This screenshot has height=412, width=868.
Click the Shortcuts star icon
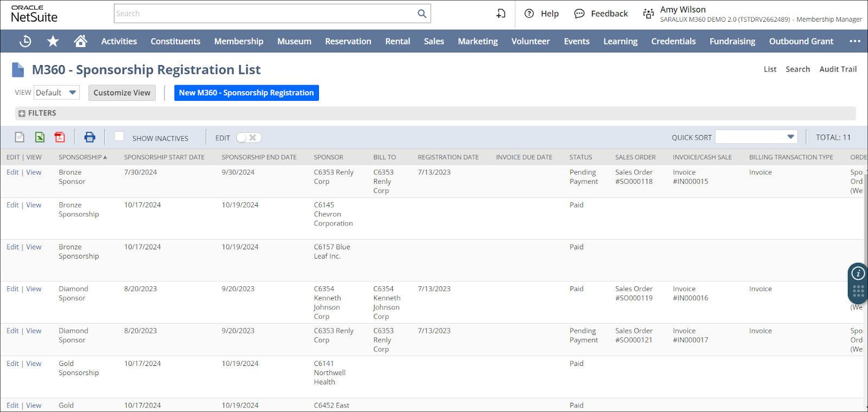tap(53, 41)
